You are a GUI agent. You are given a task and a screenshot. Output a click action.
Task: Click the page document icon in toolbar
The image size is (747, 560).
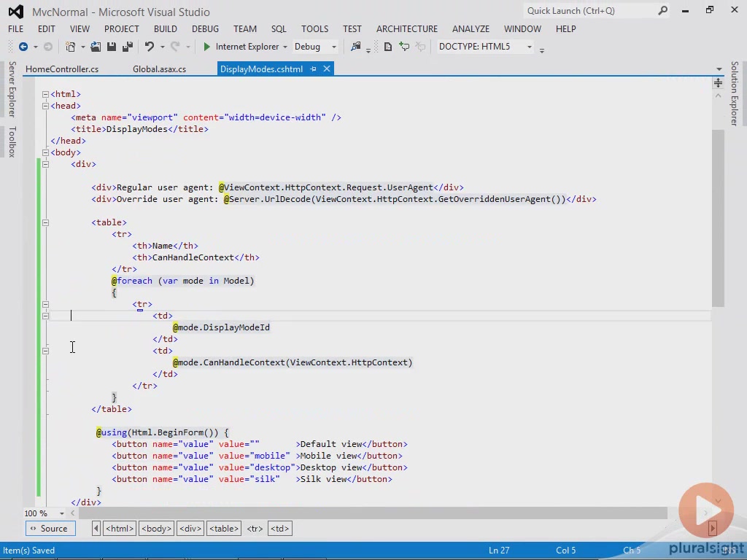pyautogui.click(x=388, y=47)
